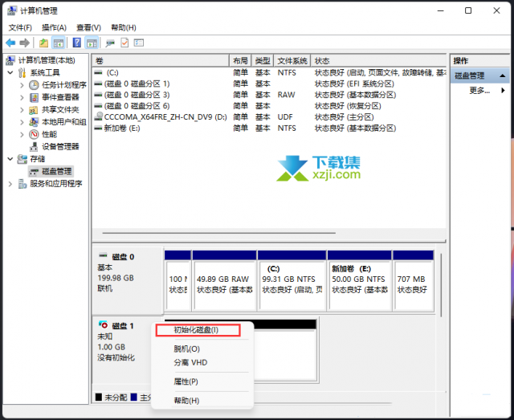Open the 更多... submenu arrow

[503, 90]
